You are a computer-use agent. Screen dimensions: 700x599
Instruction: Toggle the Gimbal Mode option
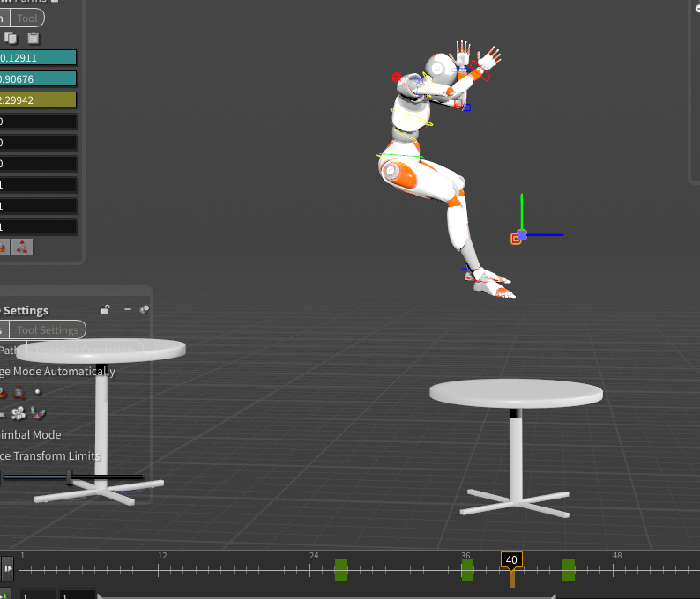point(30,434)
